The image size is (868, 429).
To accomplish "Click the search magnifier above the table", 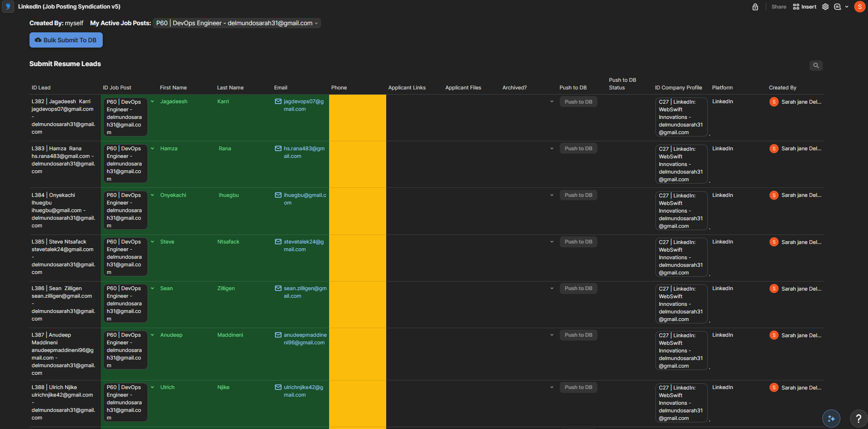I will click(x=816, y=66).
